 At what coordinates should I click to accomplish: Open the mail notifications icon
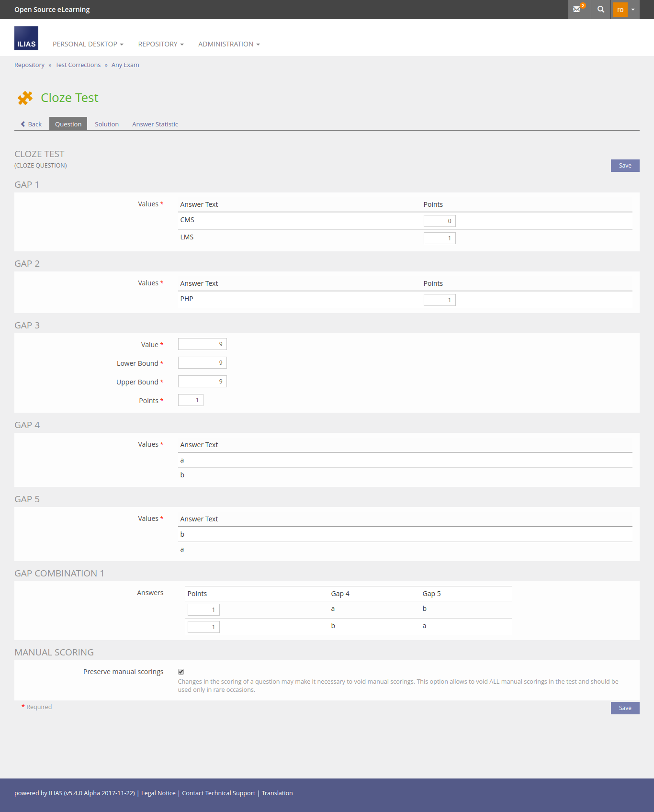coord(578,9)
